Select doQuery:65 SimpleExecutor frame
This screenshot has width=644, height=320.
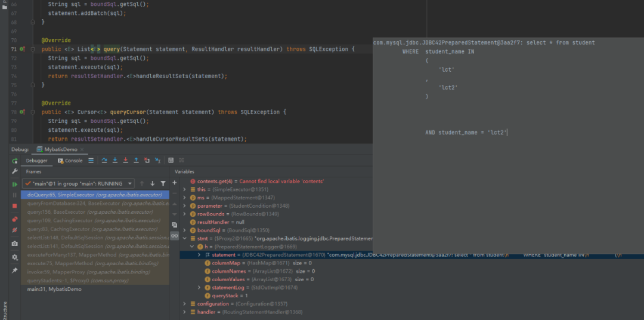[95, 195]
